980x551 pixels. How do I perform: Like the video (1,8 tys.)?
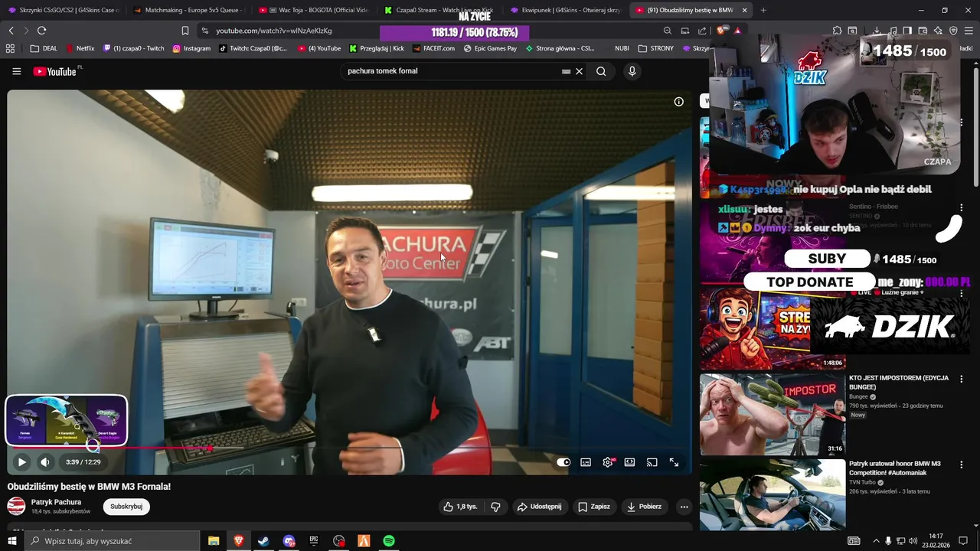click(459, 507)
